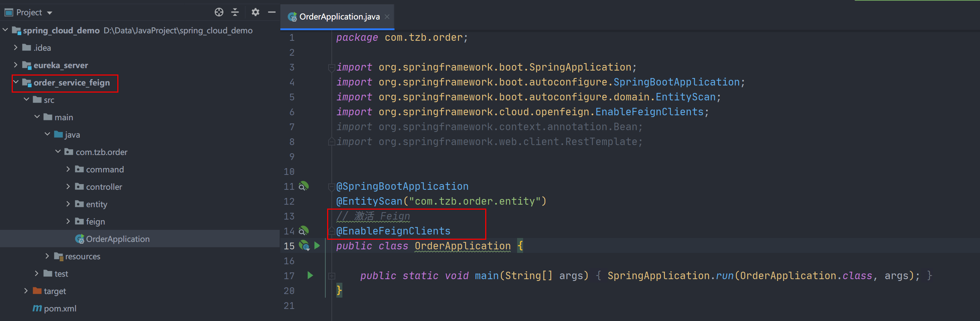Click the spring_cloud_demo root project icon
Screen dimensions: 980x321
coord(16,31)
